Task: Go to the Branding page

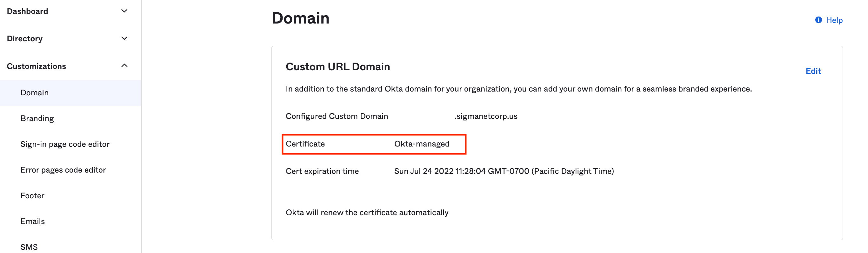Action: (x=37, y=119)
